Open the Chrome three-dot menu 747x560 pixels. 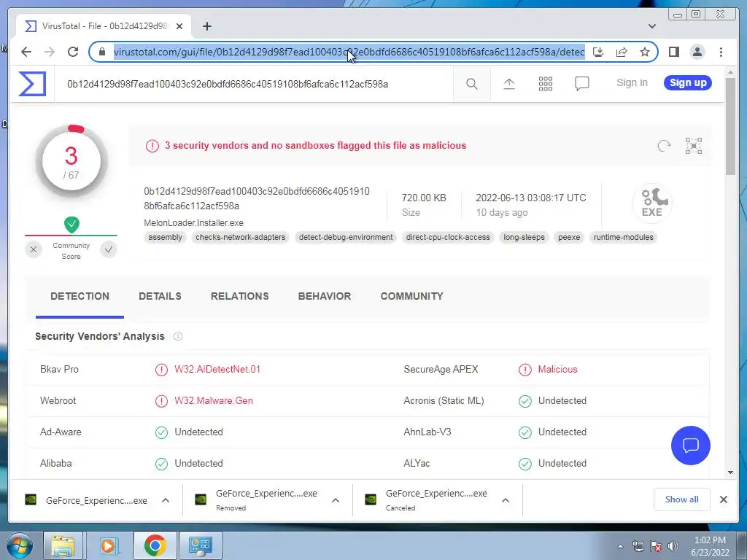[x=721, y=52]
